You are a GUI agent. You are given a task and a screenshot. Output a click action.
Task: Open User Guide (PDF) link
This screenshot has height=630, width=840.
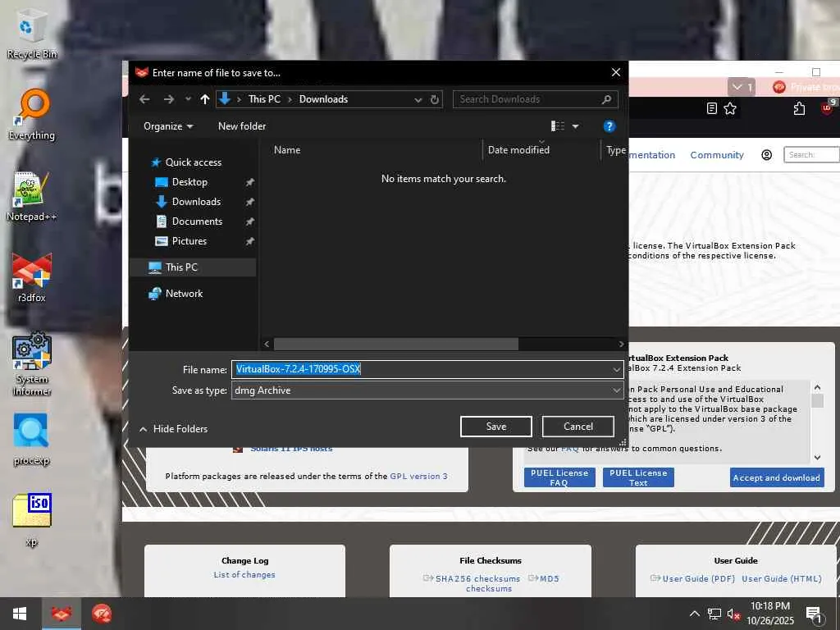(x=699, y=578)
